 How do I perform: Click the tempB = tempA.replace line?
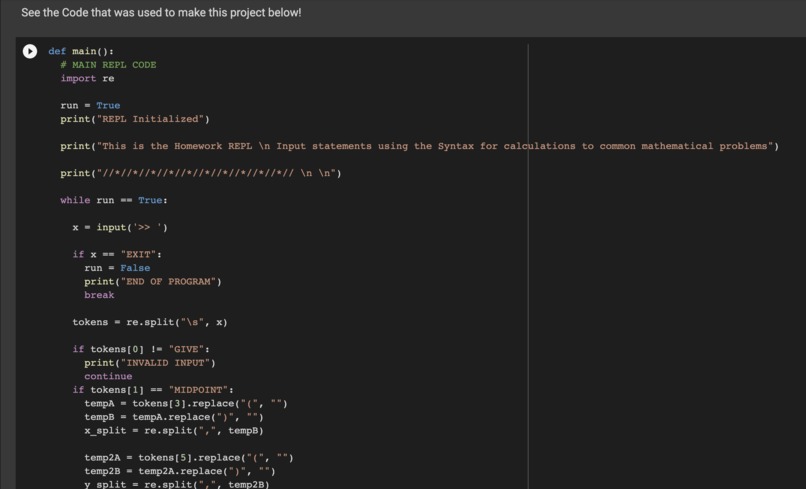click(x=174, y=416)
